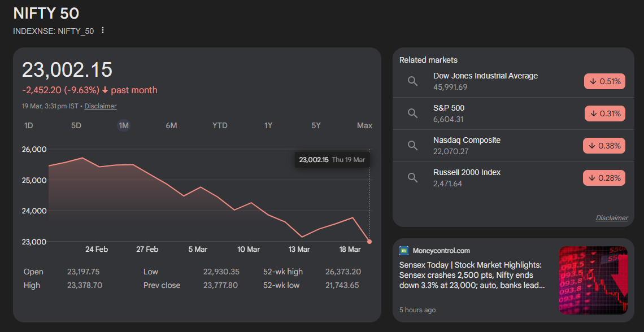Show the Max range chart

pyautogui.click(x=364, y=125)
